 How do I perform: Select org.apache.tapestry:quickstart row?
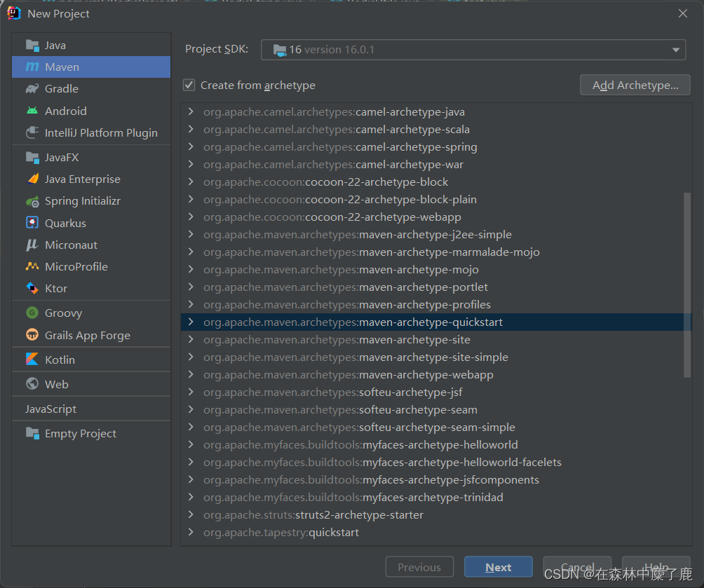point(436,532)
